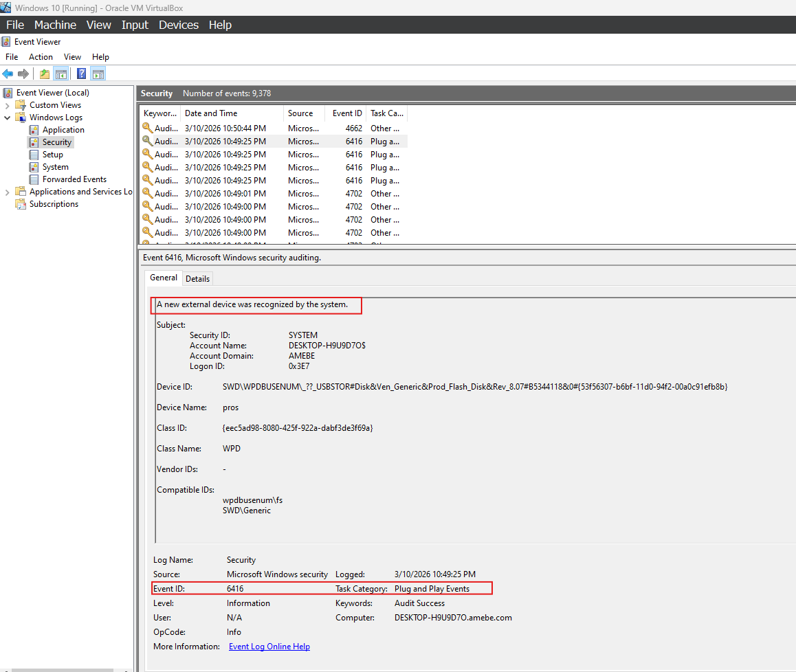The image size is (796, 672).
Task: Toggle the show/hide action pane icon
Action: (x=98, y=74)
